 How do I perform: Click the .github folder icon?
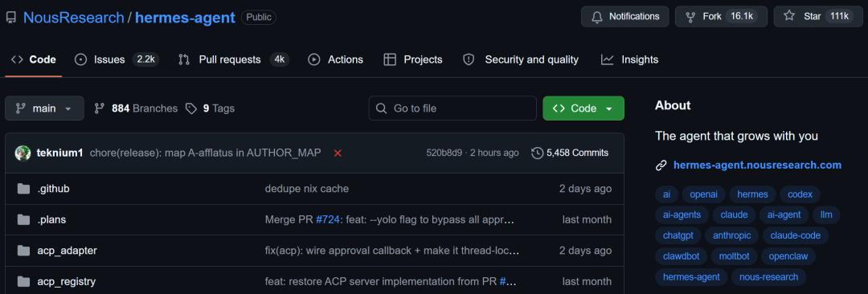pyautogui.click(x=23, y=189)
